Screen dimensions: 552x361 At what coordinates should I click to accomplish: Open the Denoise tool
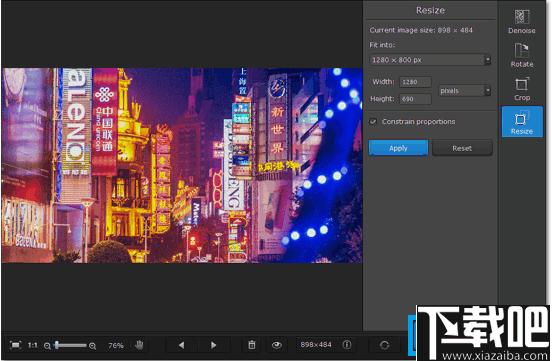(x=522, y=21)
